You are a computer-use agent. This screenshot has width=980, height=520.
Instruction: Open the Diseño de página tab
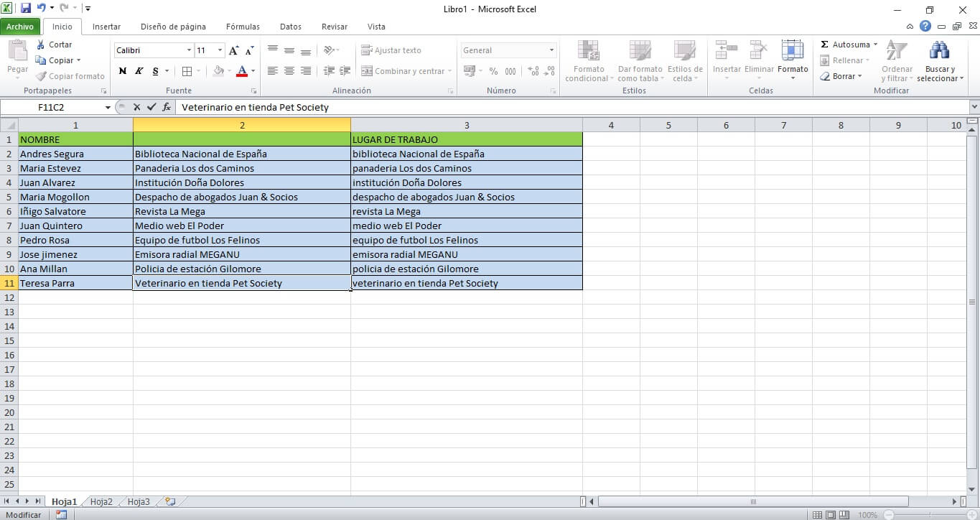click(173, 27)
